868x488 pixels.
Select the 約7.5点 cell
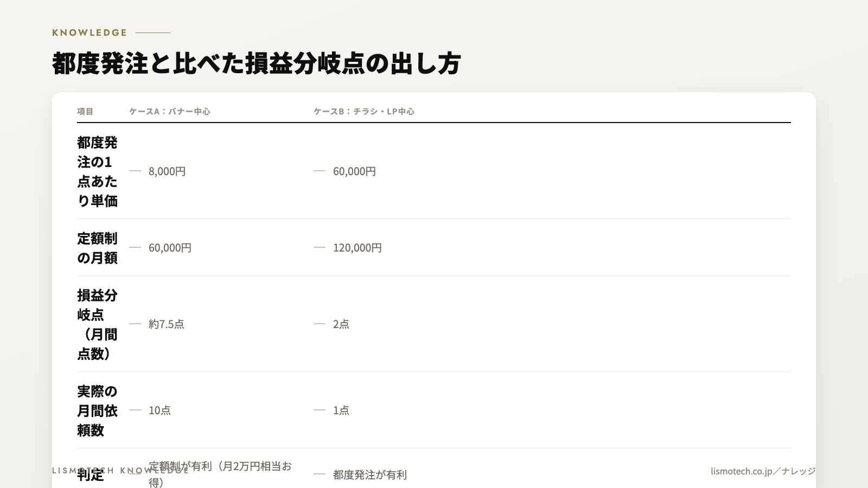click(x=167, y=324)
